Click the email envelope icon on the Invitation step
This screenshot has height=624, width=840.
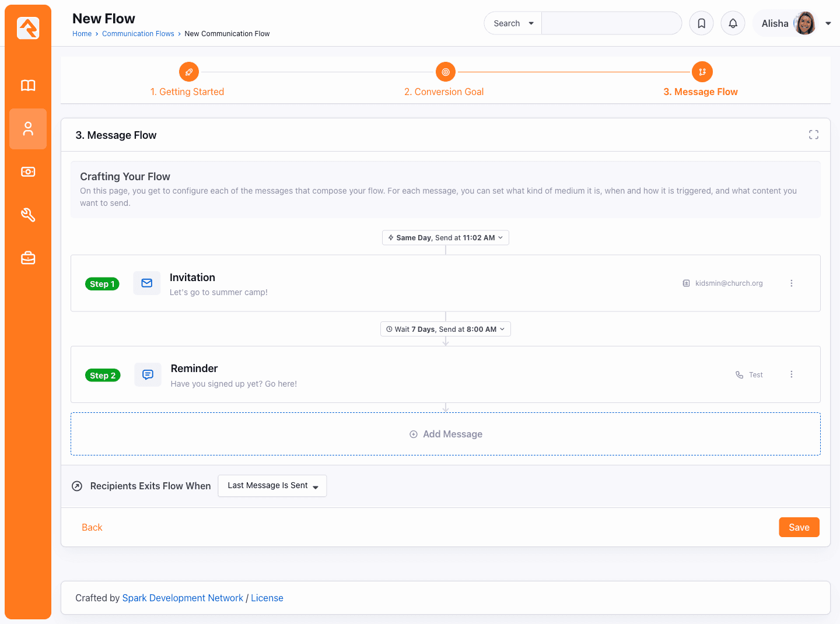tap(146, 283)
